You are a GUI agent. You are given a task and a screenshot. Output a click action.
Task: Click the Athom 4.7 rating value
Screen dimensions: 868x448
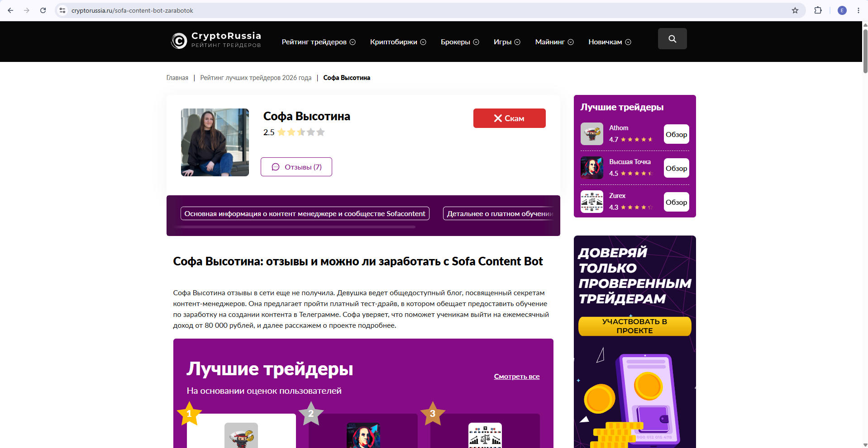click(614, 140)
